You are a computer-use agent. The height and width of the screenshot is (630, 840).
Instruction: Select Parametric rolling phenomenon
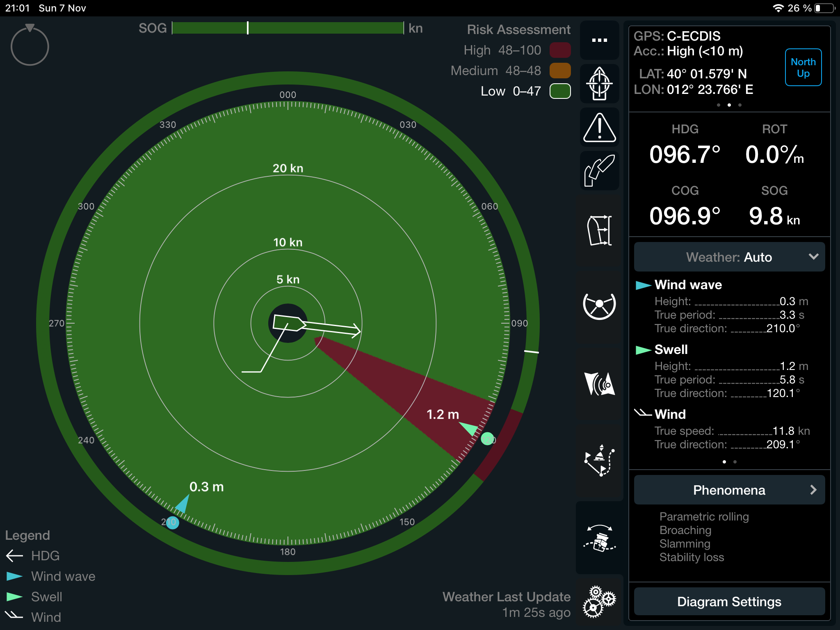[x=704, y=517]
